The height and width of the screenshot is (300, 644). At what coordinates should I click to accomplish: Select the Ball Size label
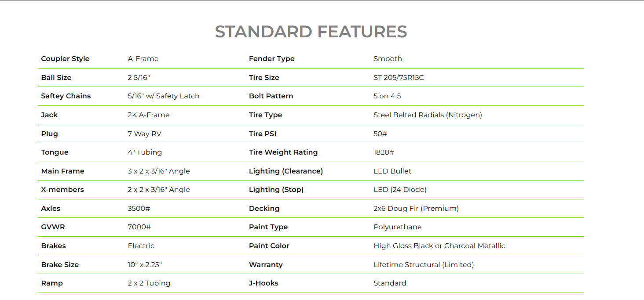click(x=56, y=78)
